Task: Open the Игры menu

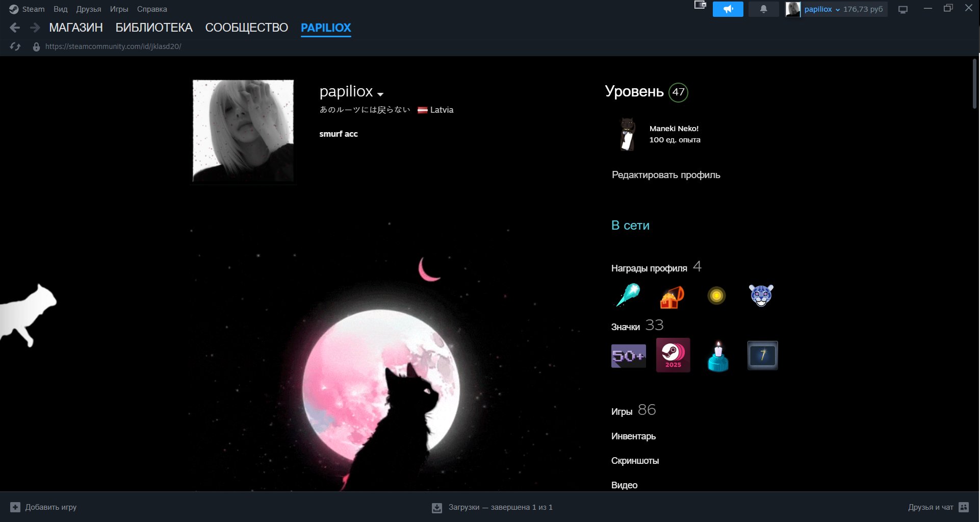Action: tap(119, 9)
